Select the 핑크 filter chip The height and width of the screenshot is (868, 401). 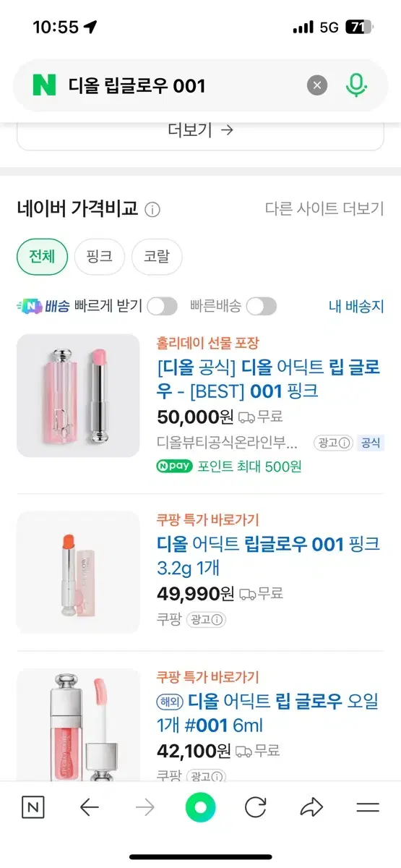pos(100,257)
